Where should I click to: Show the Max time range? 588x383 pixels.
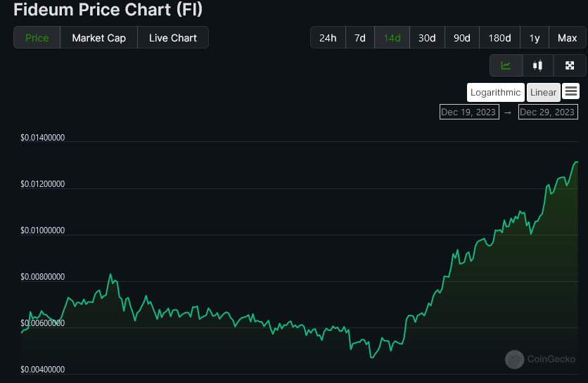click(568, 38)
